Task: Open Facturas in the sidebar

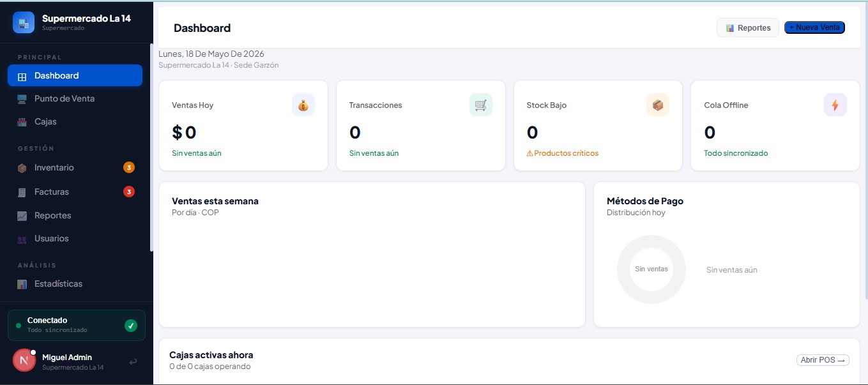Action: click(75, 192)
